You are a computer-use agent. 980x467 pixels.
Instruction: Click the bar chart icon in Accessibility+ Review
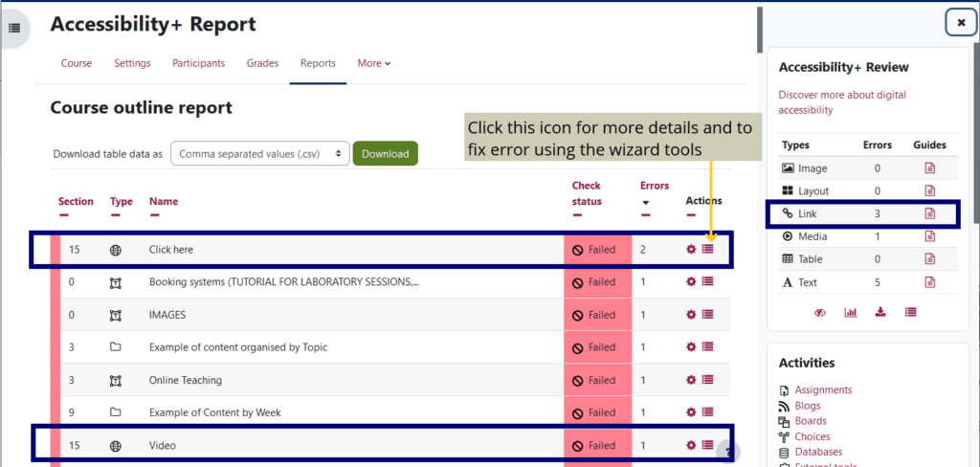(x=851, y=312)
